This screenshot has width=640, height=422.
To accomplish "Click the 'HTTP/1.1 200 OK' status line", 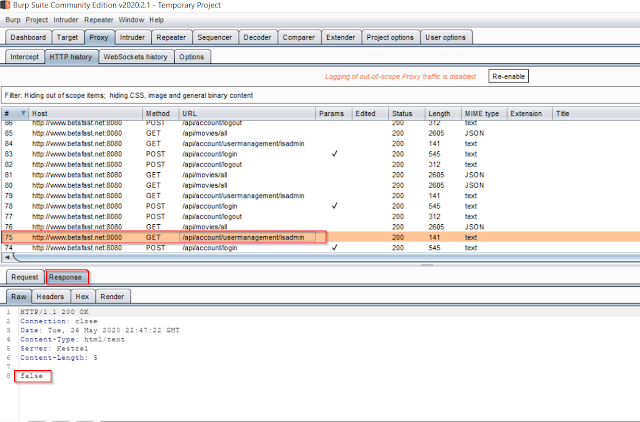I will click(x=54, y=312).
